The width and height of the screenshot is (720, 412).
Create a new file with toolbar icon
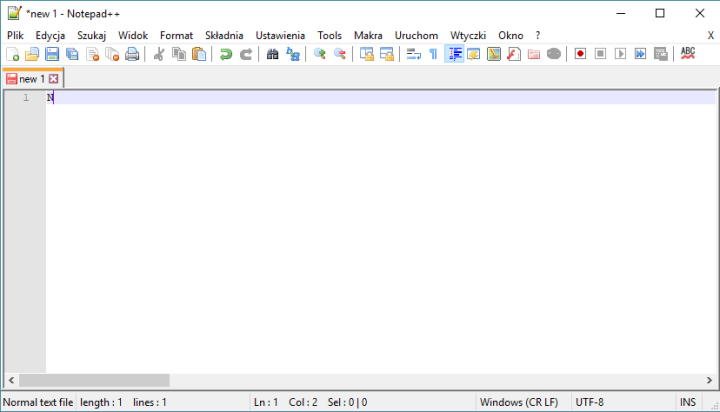click(13, 54)
